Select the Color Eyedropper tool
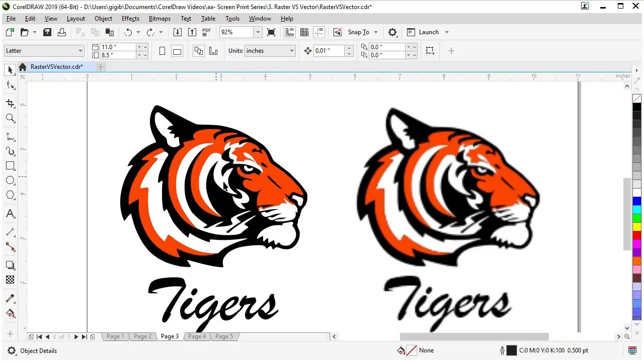 coord(10,299)
